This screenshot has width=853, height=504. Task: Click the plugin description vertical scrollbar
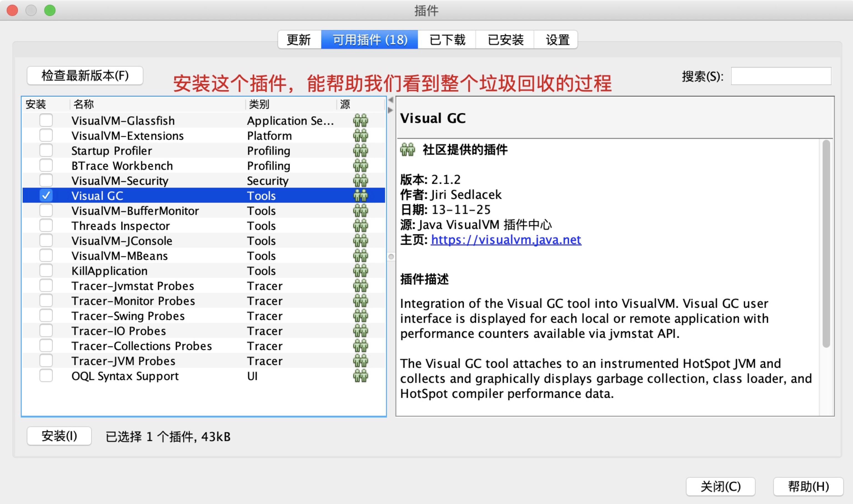[x=827, y=244]
